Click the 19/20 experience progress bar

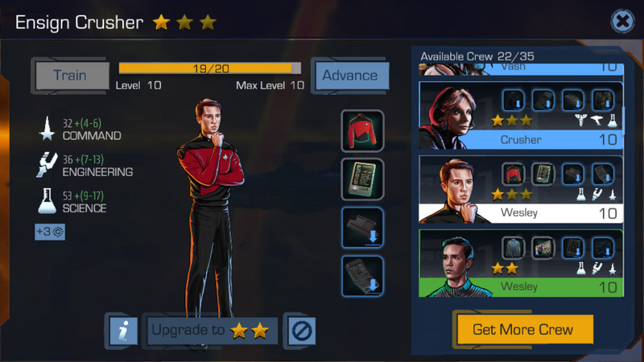[210, 68]
